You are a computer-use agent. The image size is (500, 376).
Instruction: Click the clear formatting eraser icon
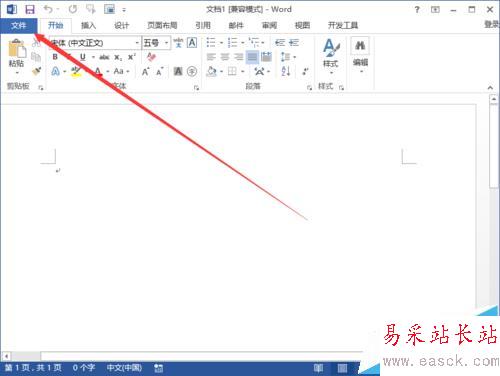point(151,57)
